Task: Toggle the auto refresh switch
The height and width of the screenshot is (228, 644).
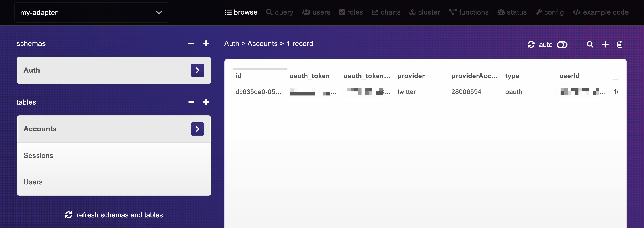Action: click(x=562, y=45)
